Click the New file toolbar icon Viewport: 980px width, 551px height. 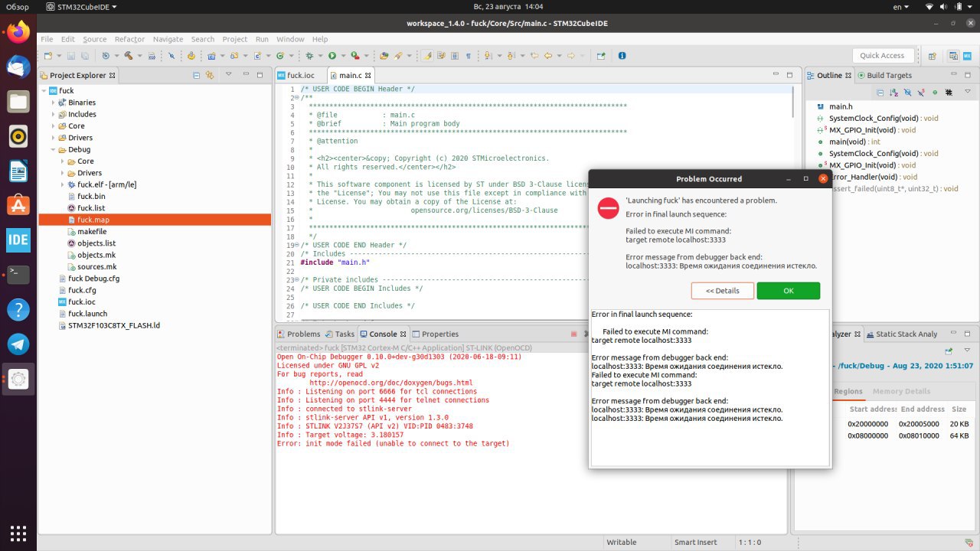[47, 56]
